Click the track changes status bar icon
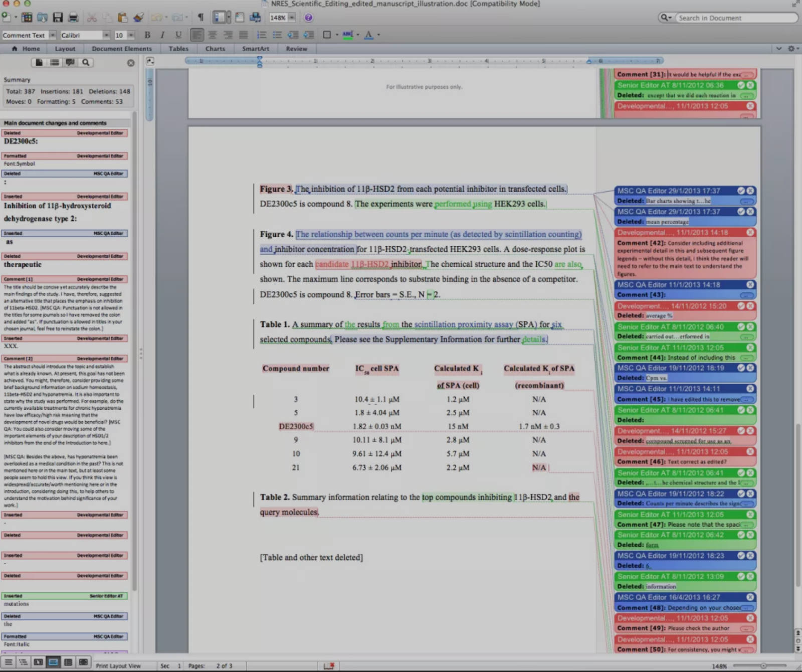 pos(329,665)
